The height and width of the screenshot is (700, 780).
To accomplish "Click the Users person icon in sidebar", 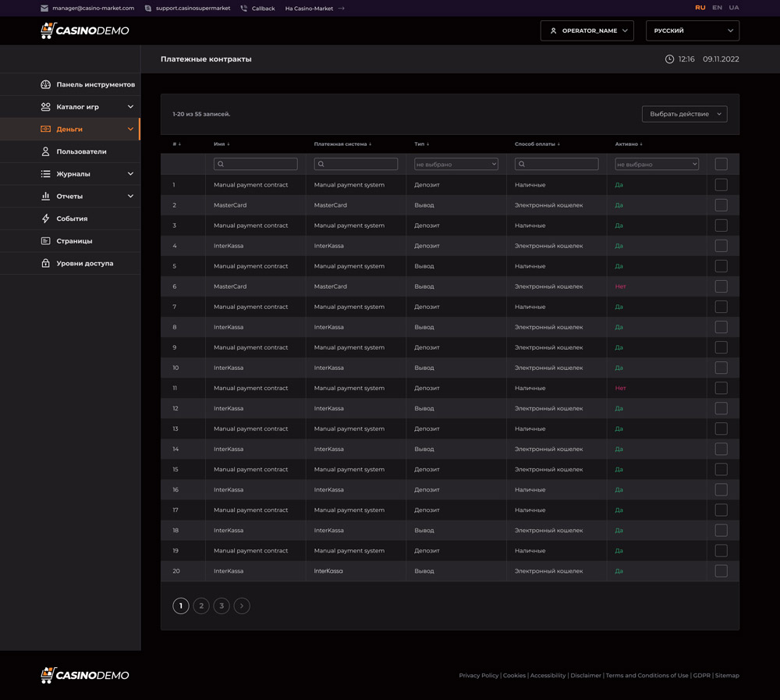I will tap(45, 151).
